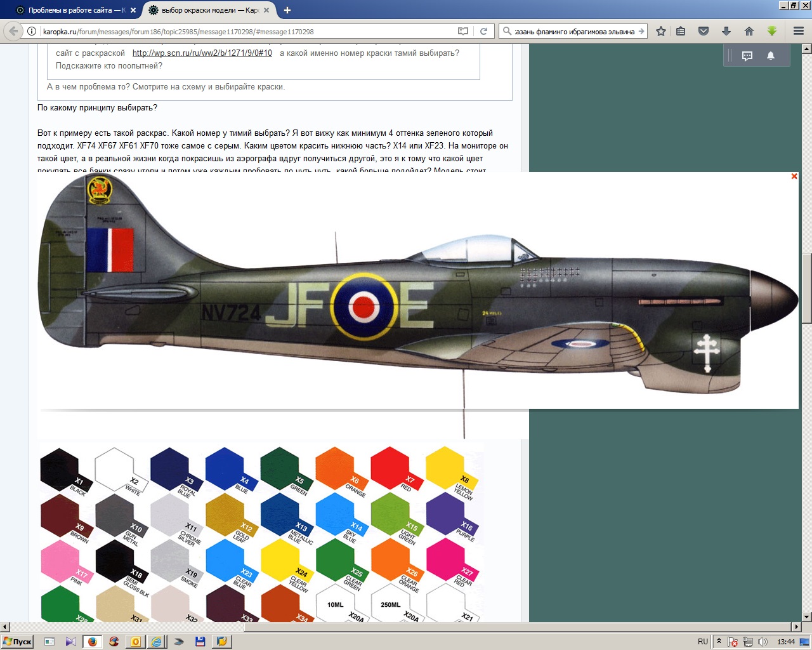
Task: Save page to Pocket
Action: tap(704, 31)
